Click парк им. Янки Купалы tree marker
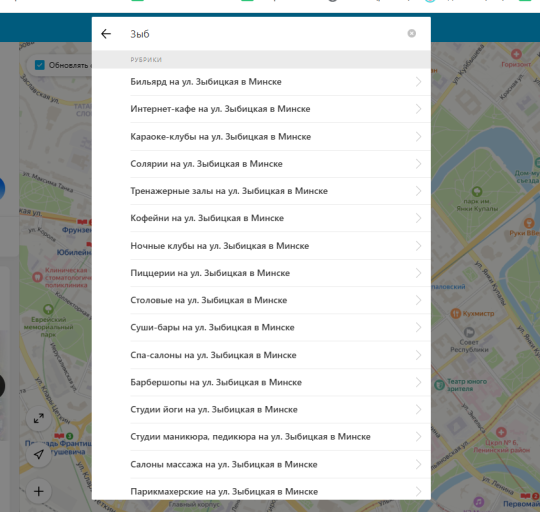This screenshot has width=540, height=512. click(477, 191)
